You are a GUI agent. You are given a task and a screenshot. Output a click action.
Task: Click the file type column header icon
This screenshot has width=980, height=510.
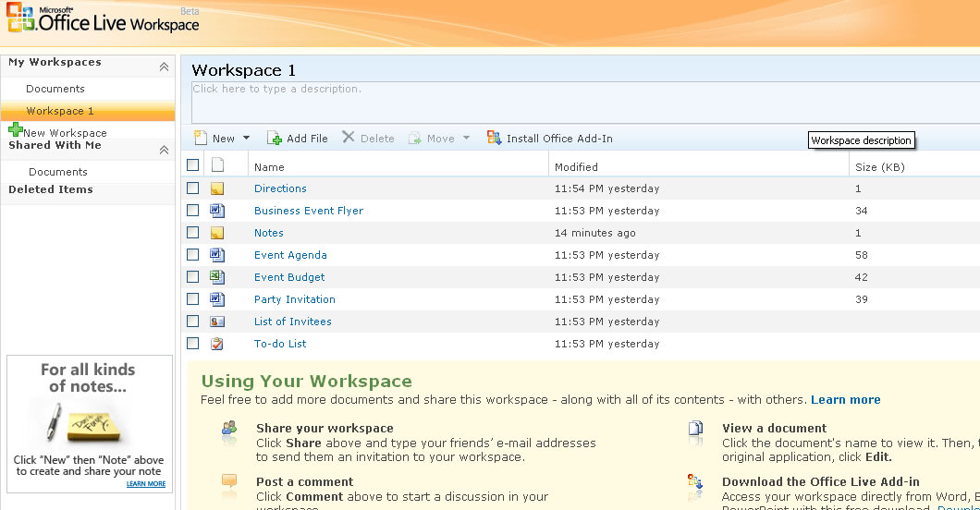coord(217,164)
